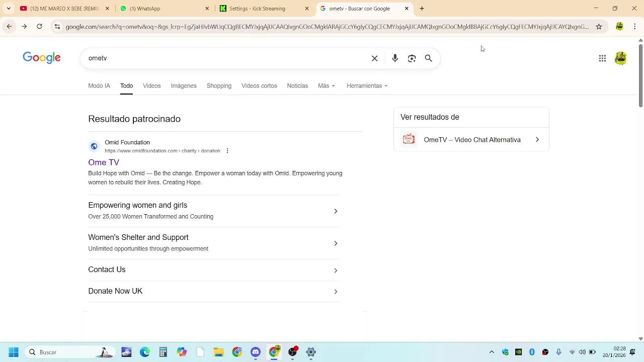Open ad options three-dot for Omid Foundation
Image resolution: width=644 pixels, height=362 pixels.
(x=227, y=151)
